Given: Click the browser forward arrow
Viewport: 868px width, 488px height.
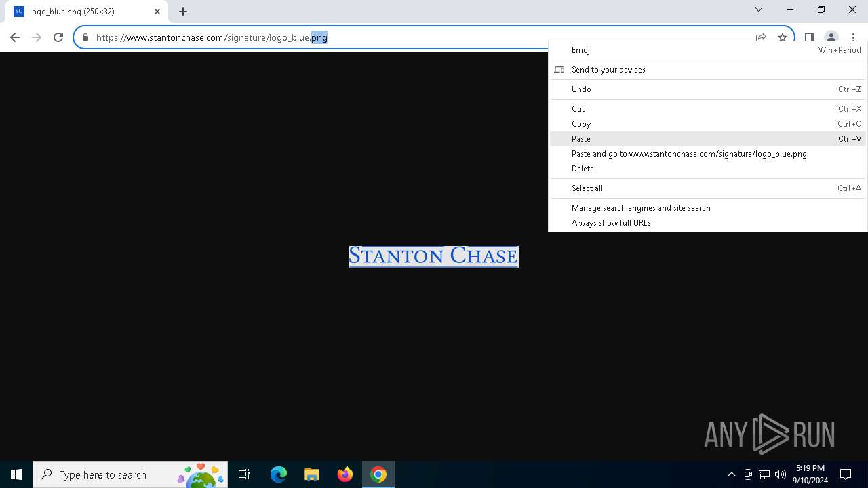Looking at the screenshot, I should coord(37,37).
